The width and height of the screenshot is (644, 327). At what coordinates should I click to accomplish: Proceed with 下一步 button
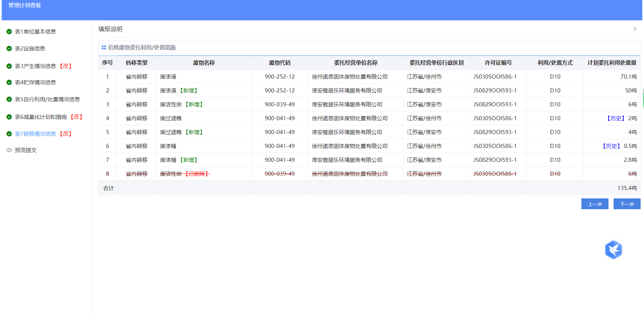tap(627, 204)
